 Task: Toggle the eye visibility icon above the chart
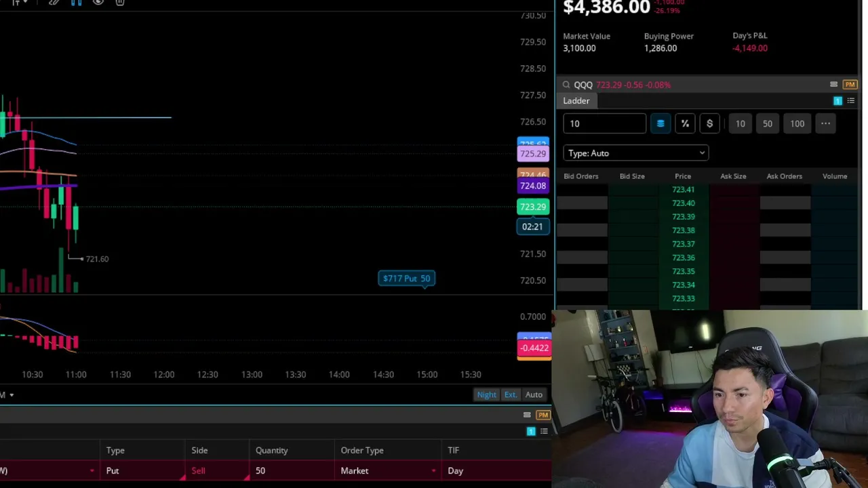click(x=98, y=3)
